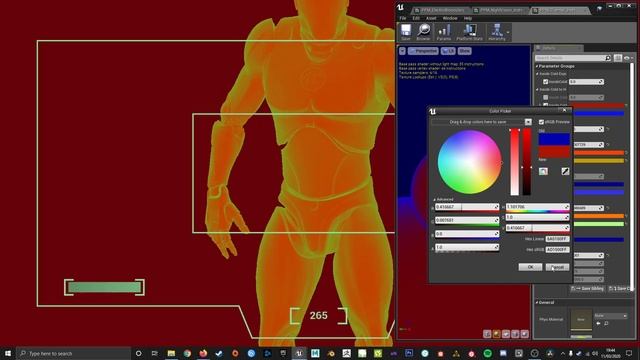Click Cancel in the Color Picker
The image size is (640, 360).
(557, 267)
